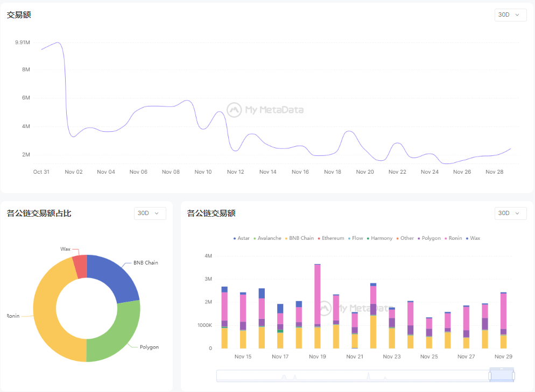
Task: Toggle the Ethereum legend item
Action: tap(330, 238)
